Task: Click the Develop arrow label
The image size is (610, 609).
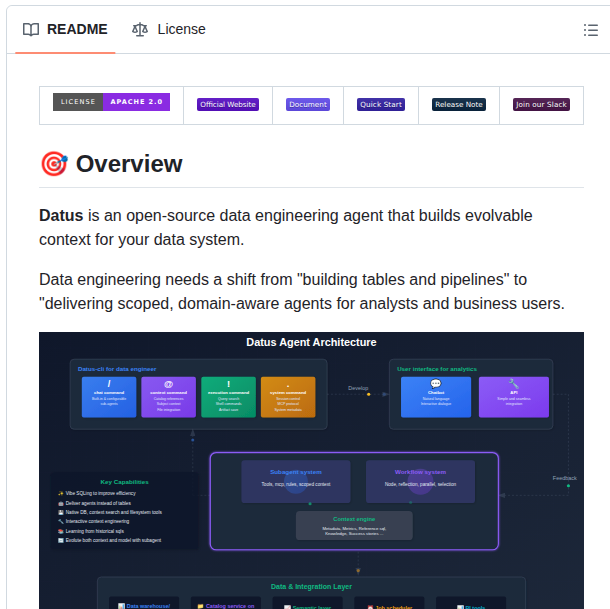Action: click(358, 388)
